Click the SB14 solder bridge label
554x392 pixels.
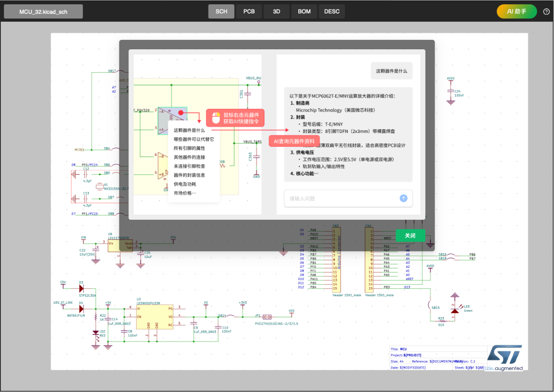click(x=221, y=315)
